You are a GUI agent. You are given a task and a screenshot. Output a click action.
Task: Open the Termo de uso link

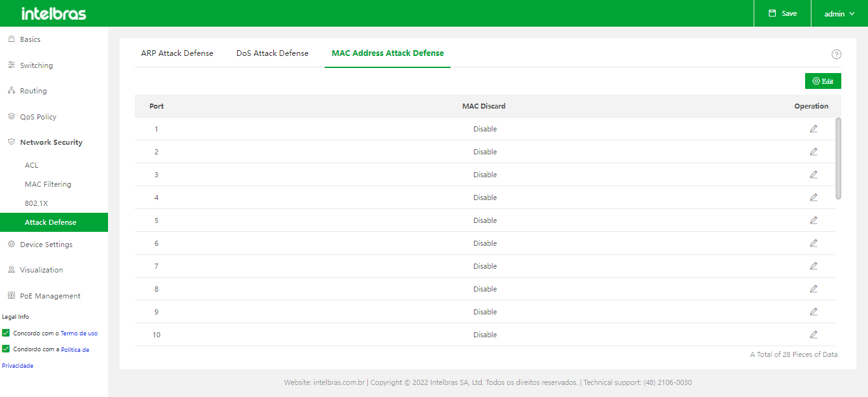point(79,333)
